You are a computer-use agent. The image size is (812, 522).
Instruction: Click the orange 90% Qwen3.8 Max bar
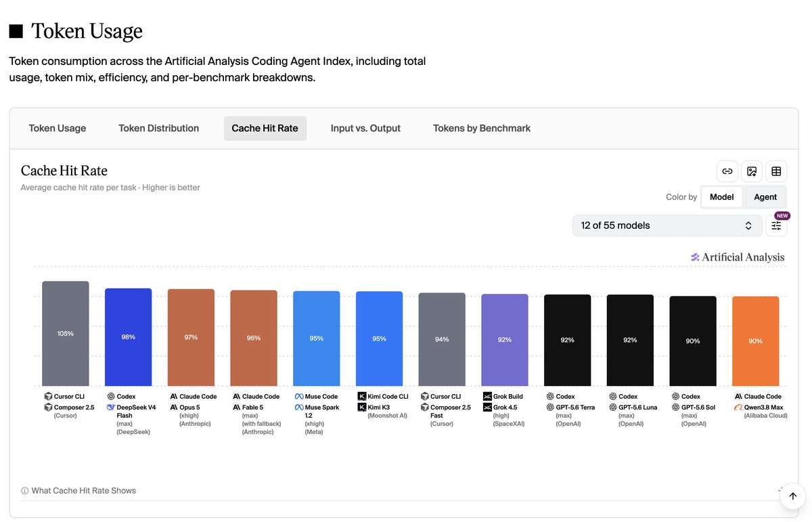[756, 341]
